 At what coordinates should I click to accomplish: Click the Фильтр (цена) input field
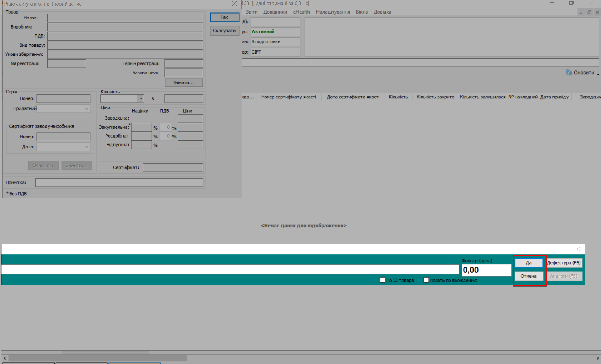click(x=486, y=270)
